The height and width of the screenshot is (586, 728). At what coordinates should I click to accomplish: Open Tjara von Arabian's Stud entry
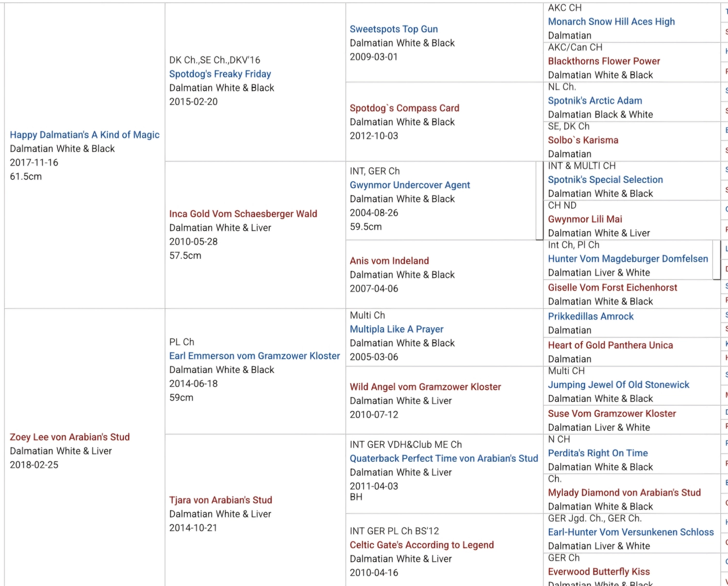[x=220, y=500]
